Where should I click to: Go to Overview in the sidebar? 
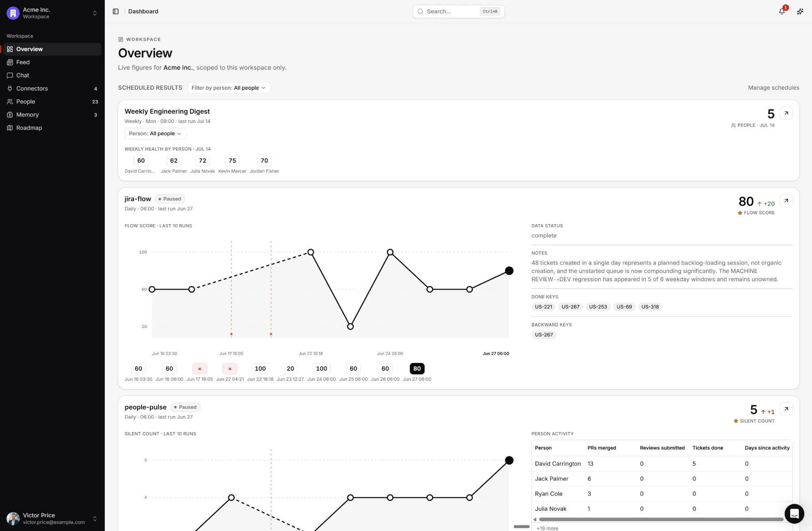click(52, 49)
